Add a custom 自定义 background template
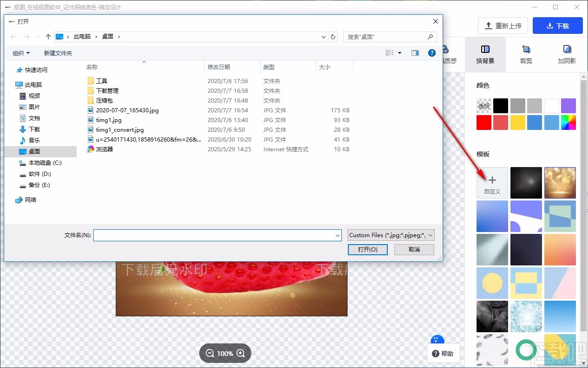The width and height of the screenshot is (588, 368). [492, 183]
